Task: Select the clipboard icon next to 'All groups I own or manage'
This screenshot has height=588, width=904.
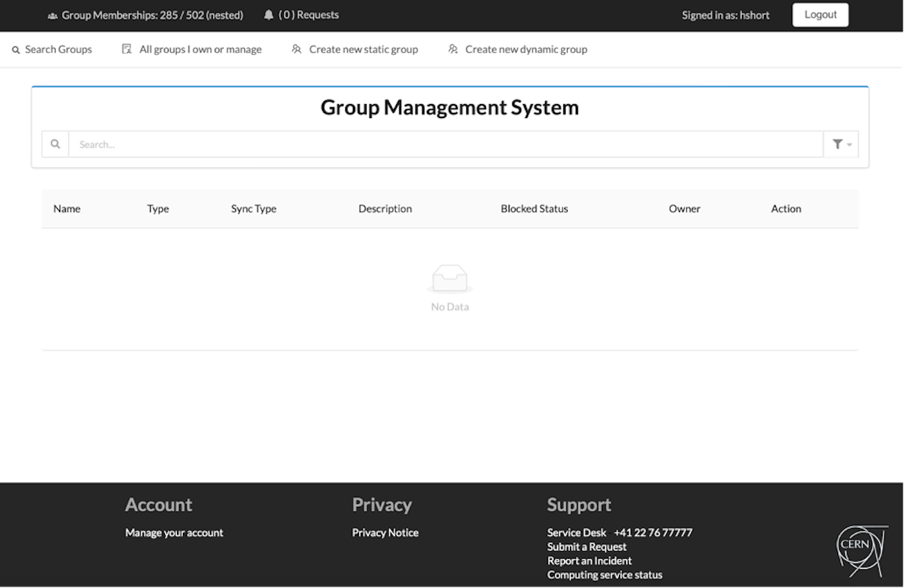Action: click(126, 48)
